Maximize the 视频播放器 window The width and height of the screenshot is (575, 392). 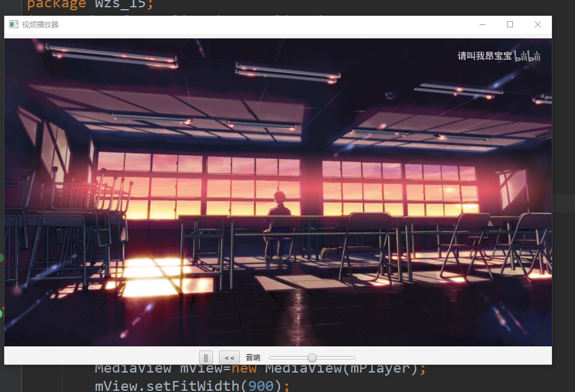[x=510, y=24]
